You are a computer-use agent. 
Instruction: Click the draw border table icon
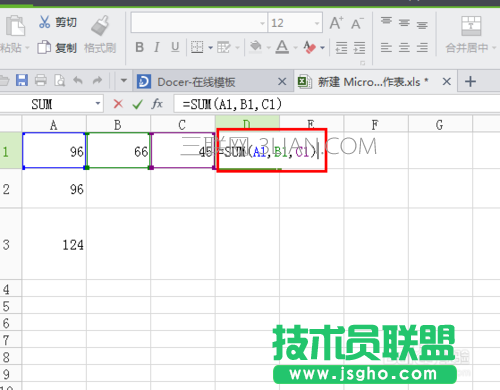(x=223, y=48)
